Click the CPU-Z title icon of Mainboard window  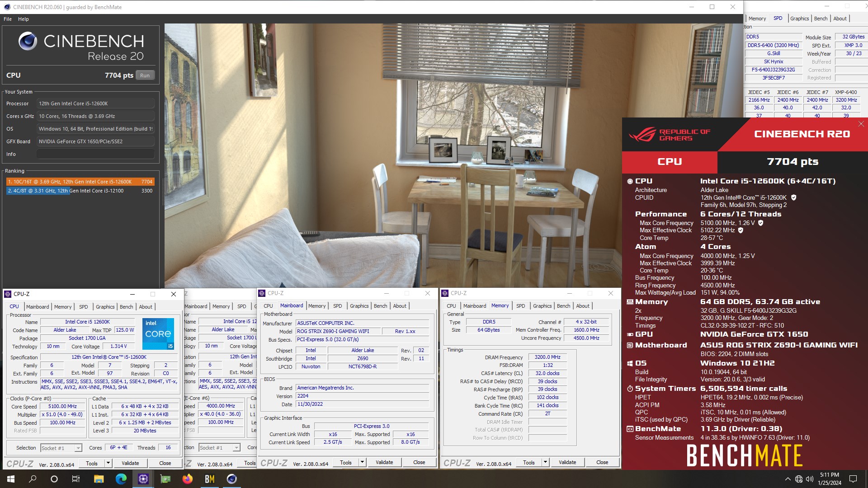[262, 293]
